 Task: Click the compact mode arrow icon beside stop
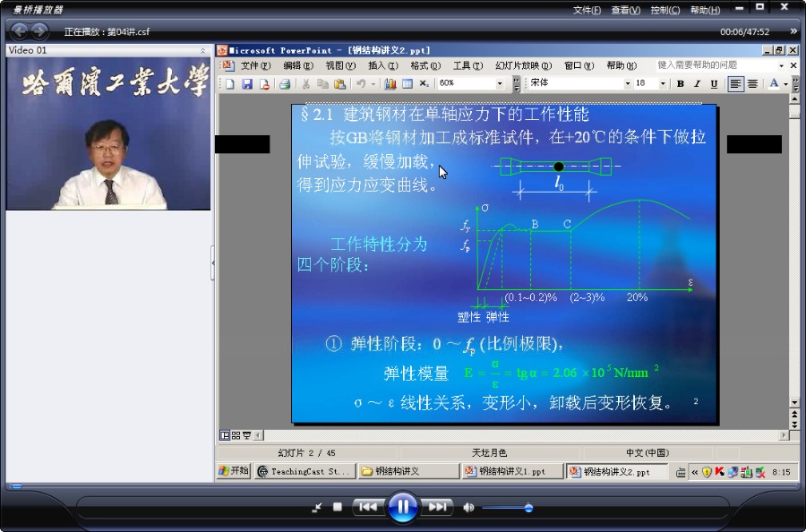[317, 508]
